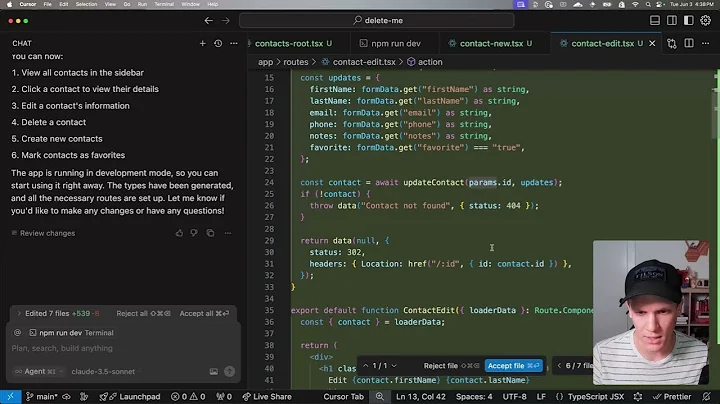Go to previous change with up chevron
Viewport: 720px width, 404px height.
click(x=366, y=366)
